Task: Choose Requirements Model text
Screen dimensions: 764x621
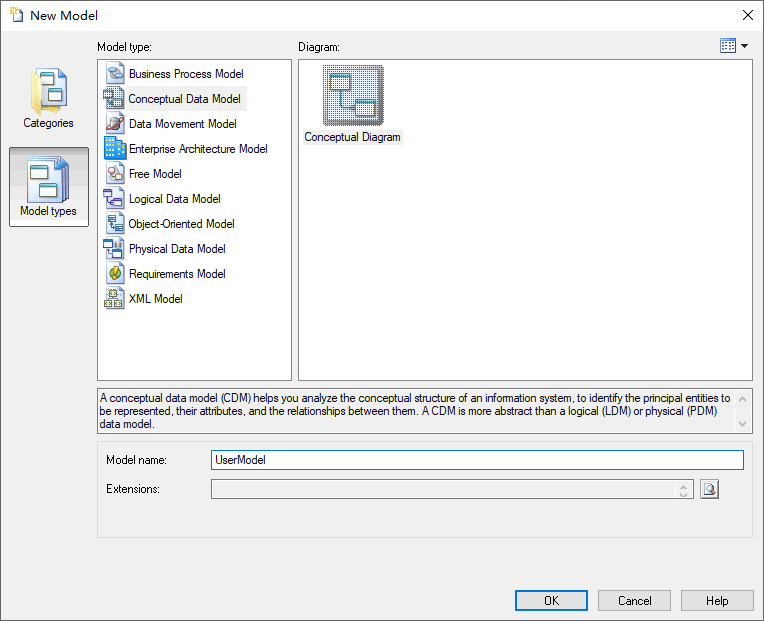Action: (x=177, y=274)
